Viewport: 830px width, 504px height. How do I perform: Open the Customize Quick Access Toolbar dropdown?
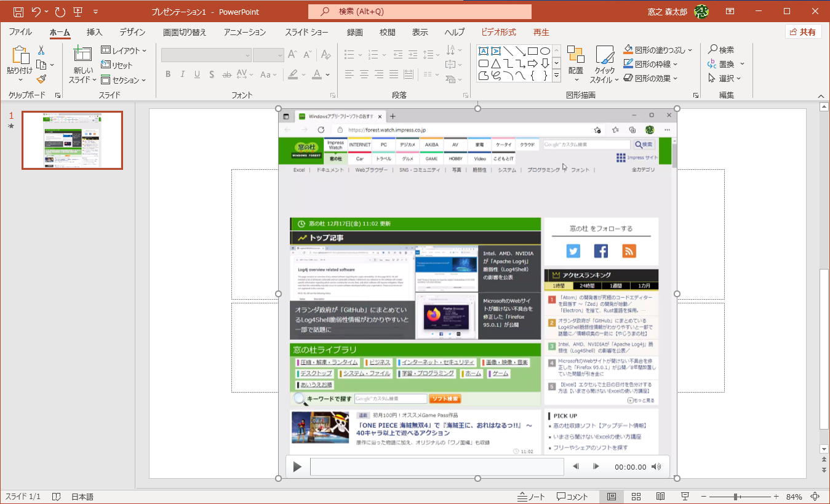pos(95,12)
